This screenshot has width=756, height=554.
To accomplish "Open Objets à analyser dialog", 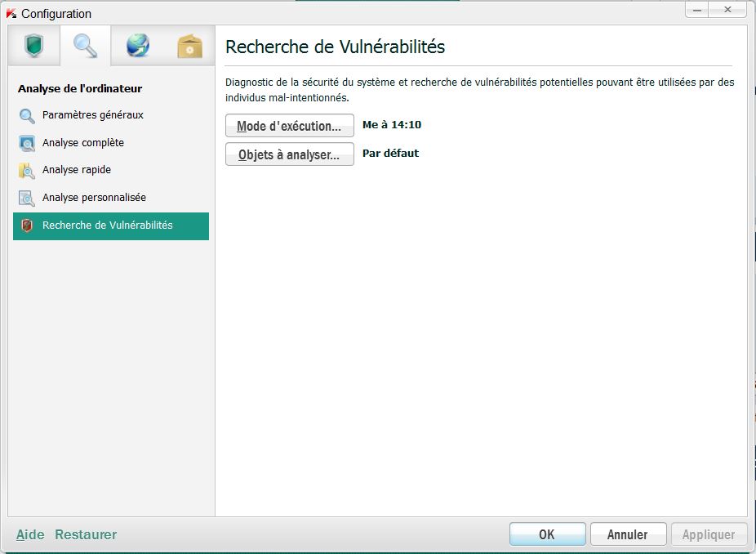I will pos(290,154).
